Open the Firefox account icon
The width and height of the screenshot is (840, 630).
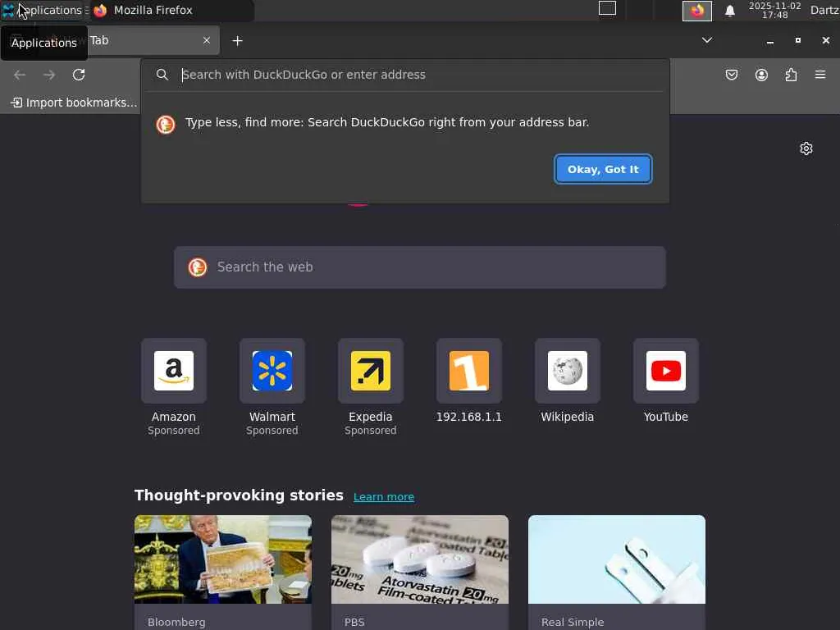pos(761,75)
